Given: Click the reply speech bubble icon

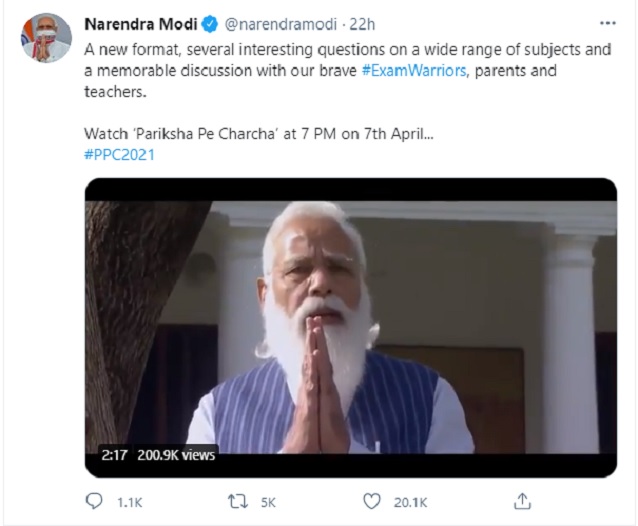Looking at the screenshot, I should click(94, 500).
